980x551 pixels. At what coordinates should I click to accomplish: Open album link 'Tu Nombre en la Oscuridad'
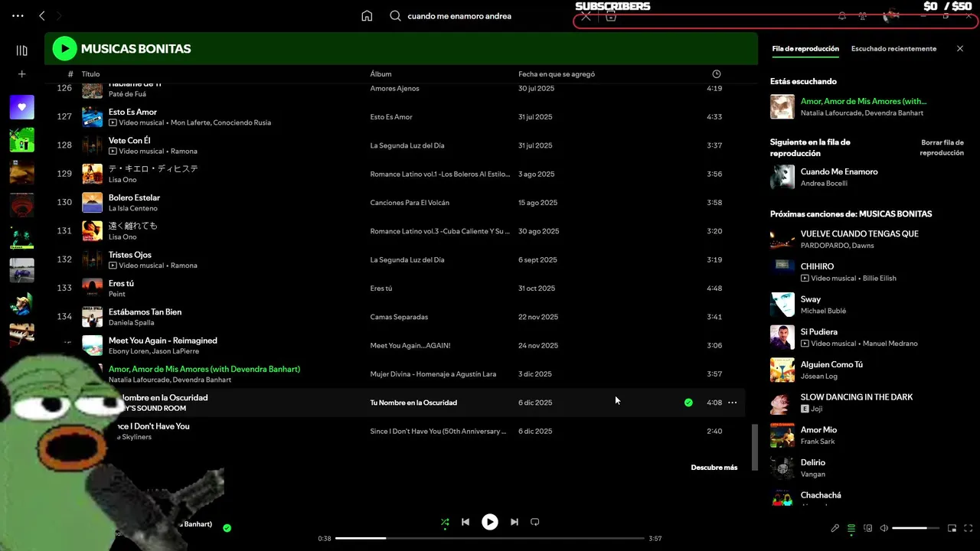413,403
